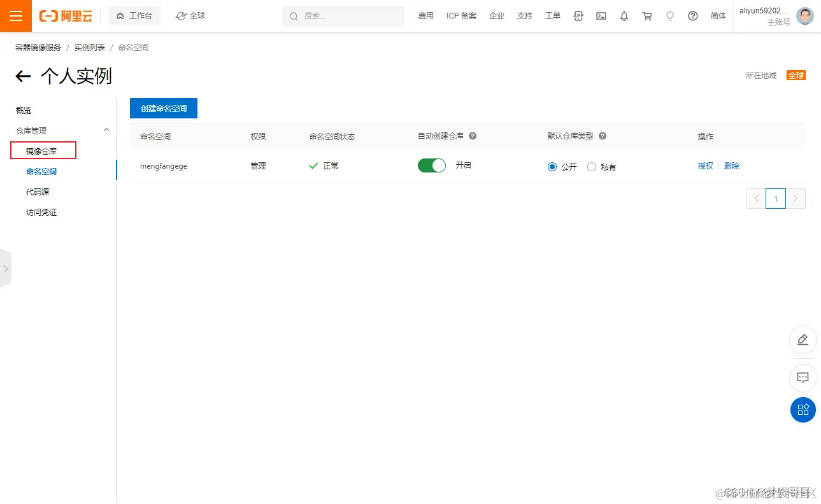Click the mengfangege namespace name

tap(164, 166)
